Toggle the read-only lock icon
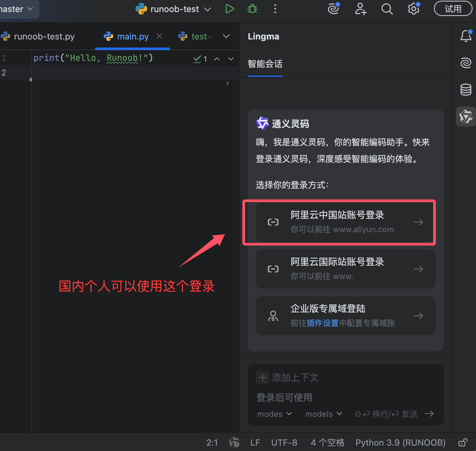Viewport: 476px width, 451px height. click(463, 443)
